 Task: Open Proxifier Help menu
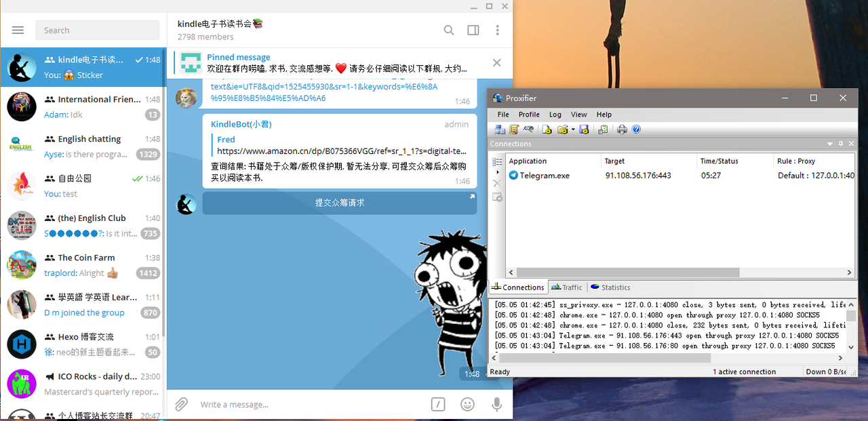[604, 115]
